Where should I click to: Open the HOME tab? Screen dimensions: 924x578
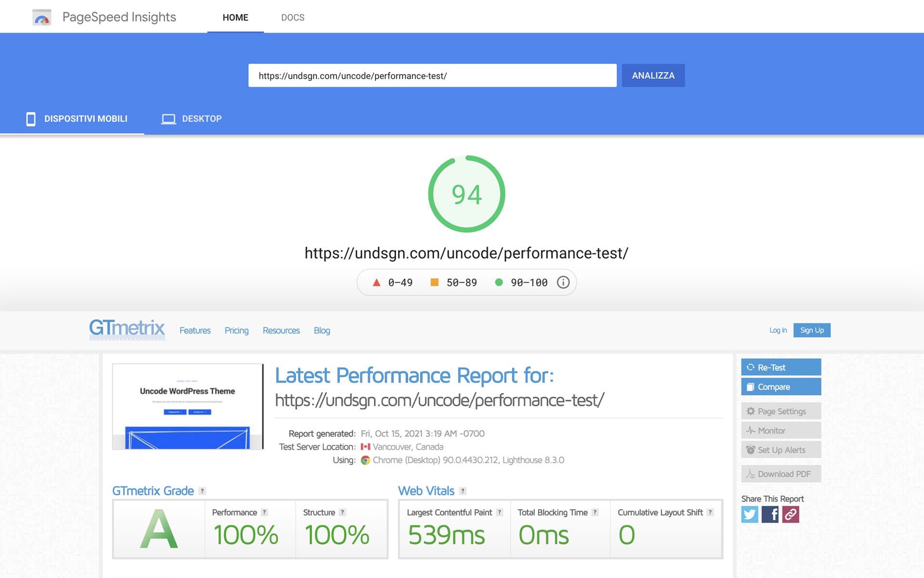[x=235, y=17]
